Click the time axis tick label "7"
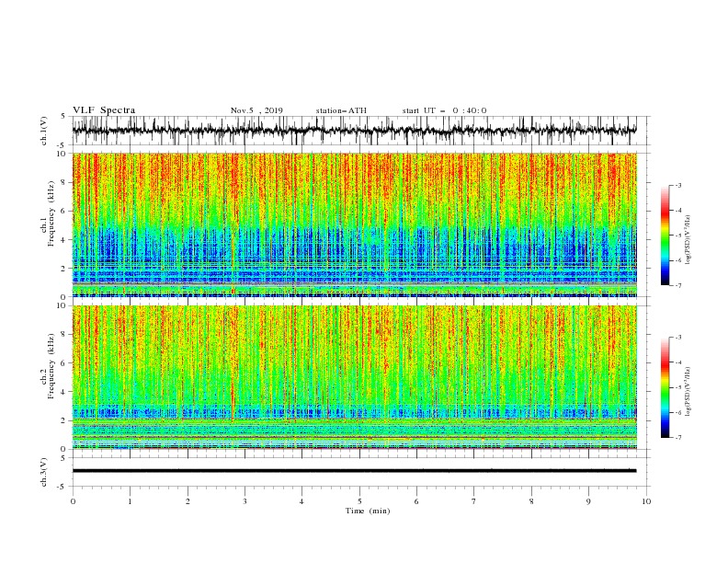 pyautogui.click(x=474, y=501)
